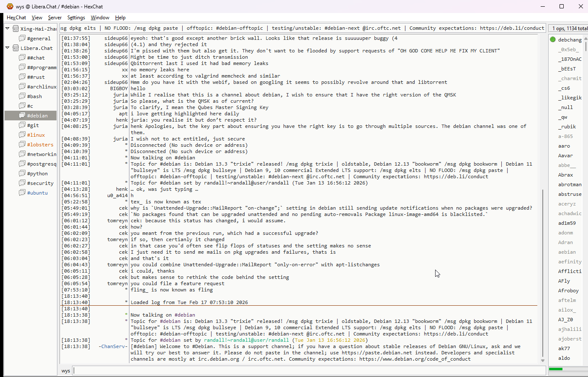
Task: Click the channel icon beside ##chat
Action: tap(22, 57)
